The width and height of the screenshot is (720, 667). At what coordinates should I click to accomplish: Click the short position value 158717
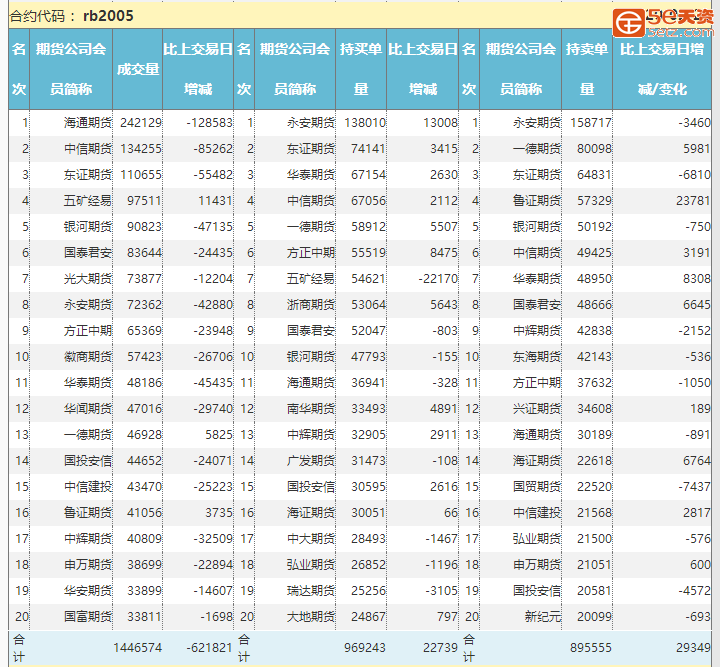590,123
